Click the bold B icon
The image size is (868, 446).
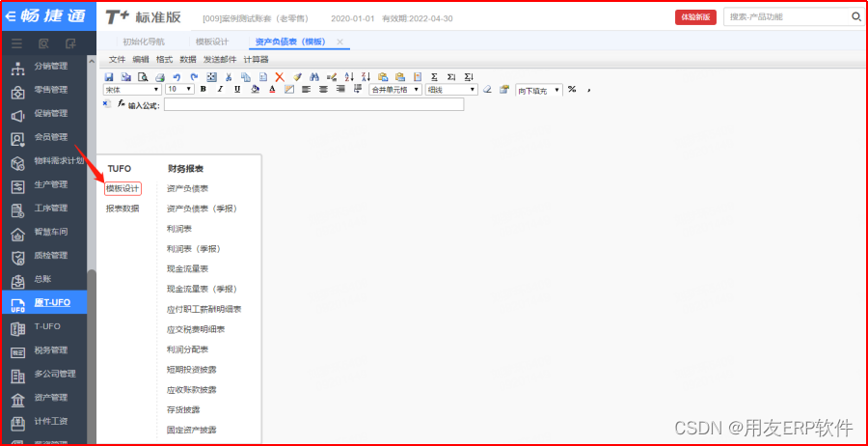pos(203,89)
